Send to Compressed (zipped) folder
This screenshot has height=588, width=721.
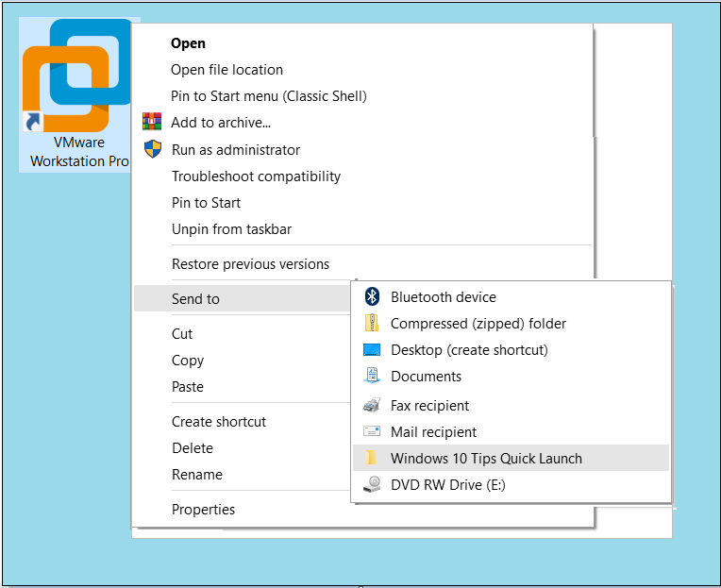[x=511, y=324]
